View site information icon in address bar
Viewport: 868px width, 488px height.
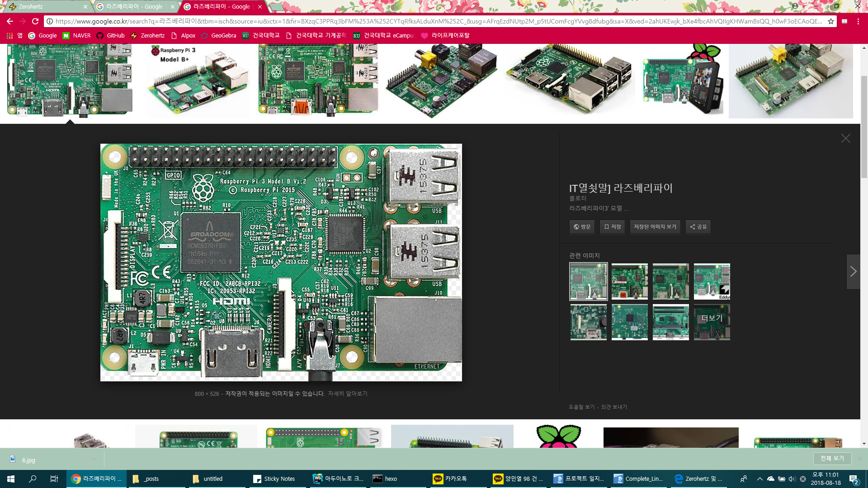click(50, 21)
